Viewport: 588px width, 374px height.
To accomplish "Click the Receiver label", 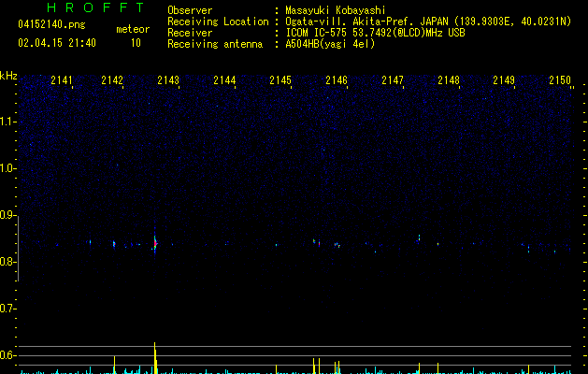I will pos(190,33).
